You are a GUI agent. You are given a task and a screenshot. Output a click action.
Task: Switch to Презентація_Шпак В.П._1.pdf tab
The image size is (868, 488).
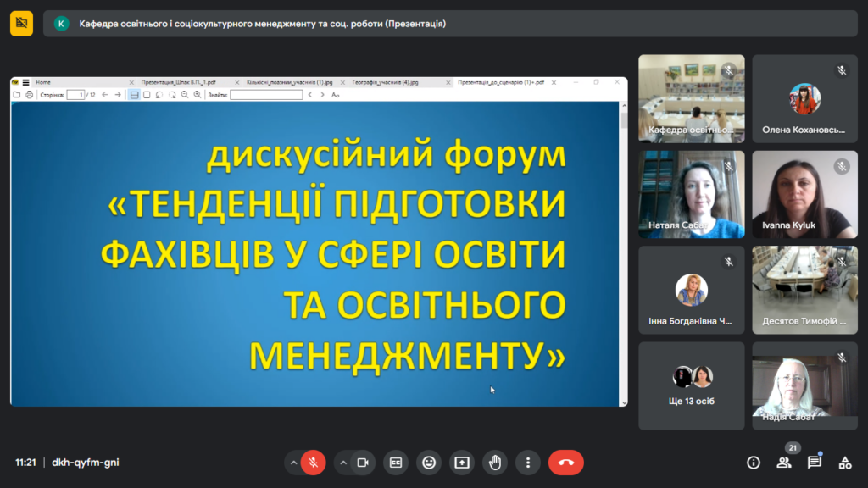tap(176, 82)
